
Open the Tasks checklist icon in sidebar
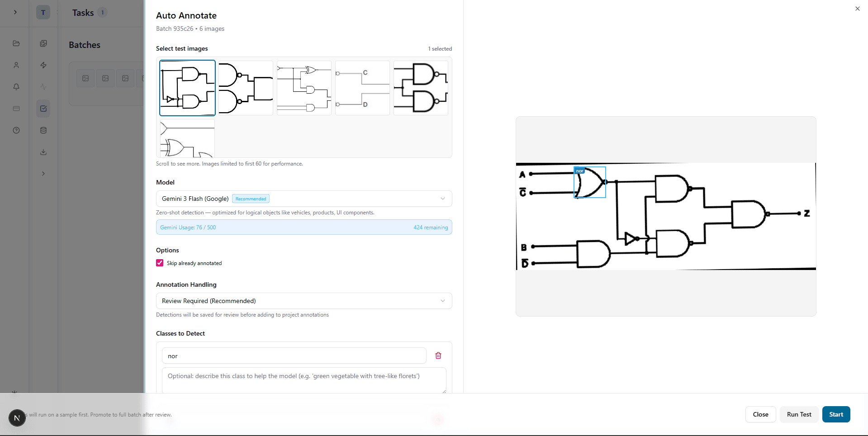click(43, 108)
